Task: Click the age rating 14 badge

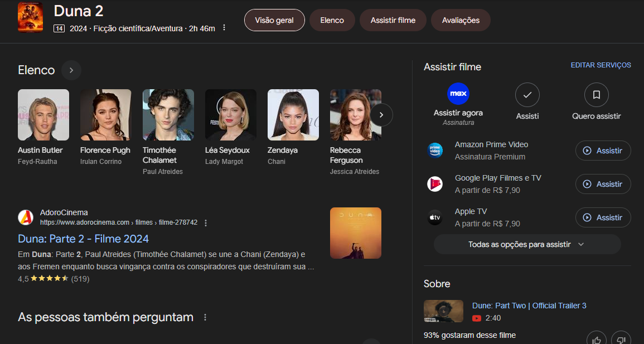Action: click(59, 28)
